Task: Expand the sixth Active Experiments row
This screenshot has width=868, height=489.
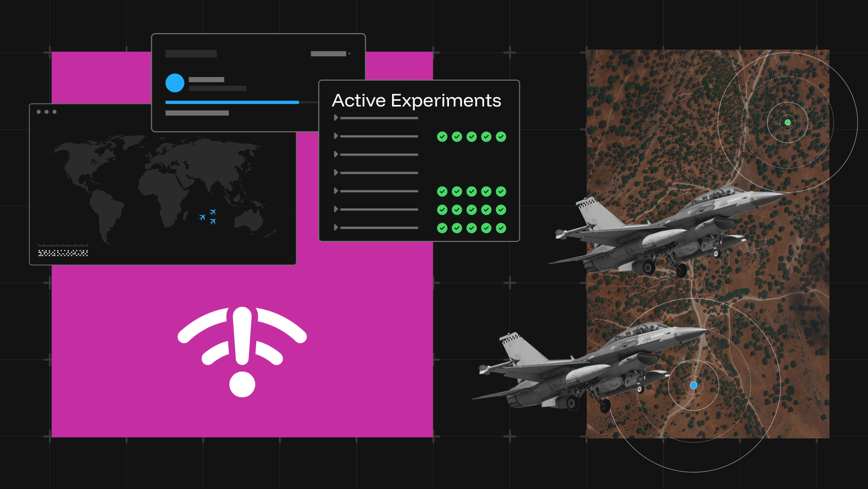Action: [336, 209]
